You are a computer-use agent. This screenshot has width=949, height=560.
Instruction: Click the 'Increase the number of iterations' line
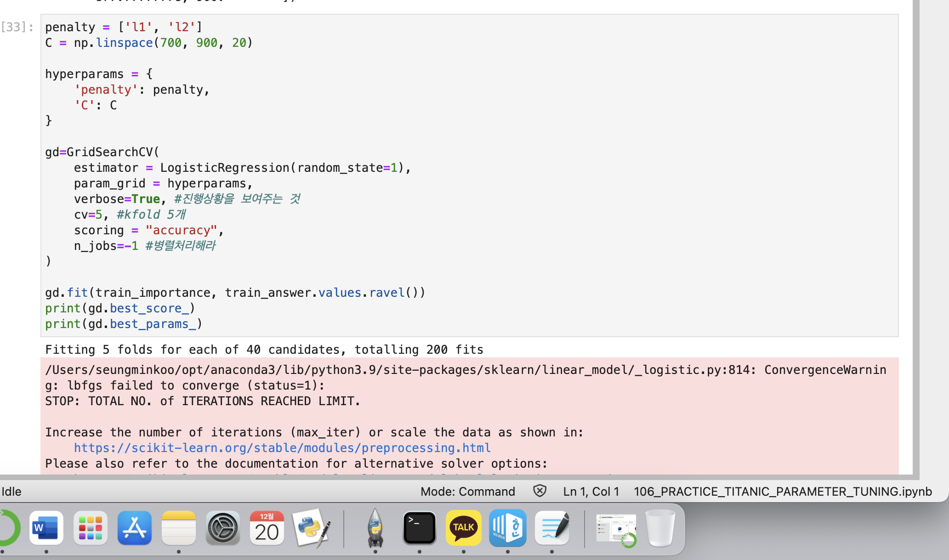[x=314, y=432]
